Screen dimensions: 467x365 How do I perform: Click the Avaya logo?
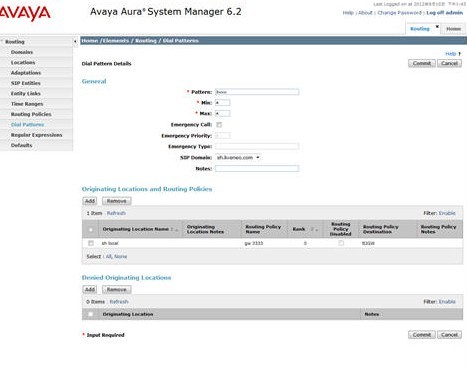pos(25,13)
